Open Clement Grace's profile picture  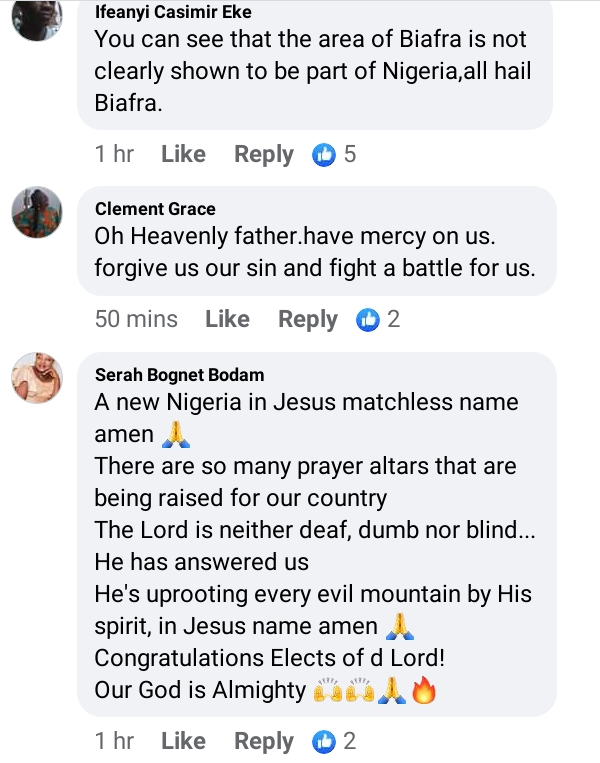pyautogui.click(x=37, y=212)
